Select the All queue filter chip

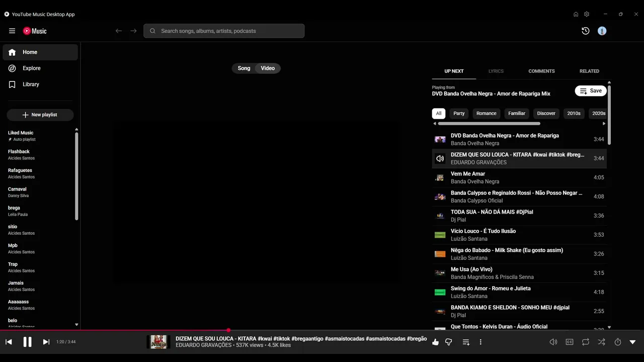tap(439, 113)
